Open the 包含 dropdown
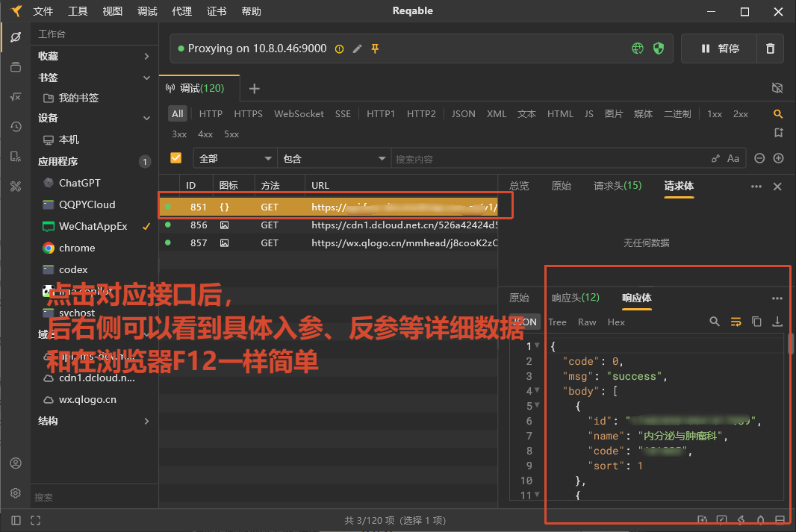Image resolution: width=796 pixels, height=532 pixels. point(334,159)
